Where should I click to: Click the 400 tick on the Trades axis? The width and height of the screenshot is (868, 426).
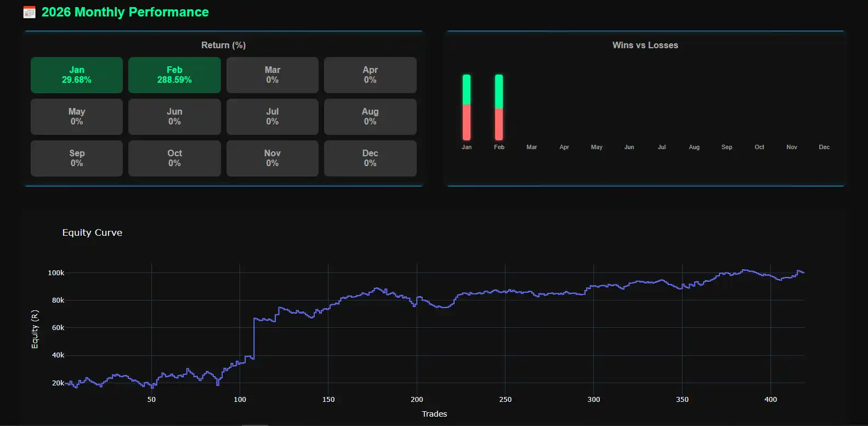pos(770,399)
